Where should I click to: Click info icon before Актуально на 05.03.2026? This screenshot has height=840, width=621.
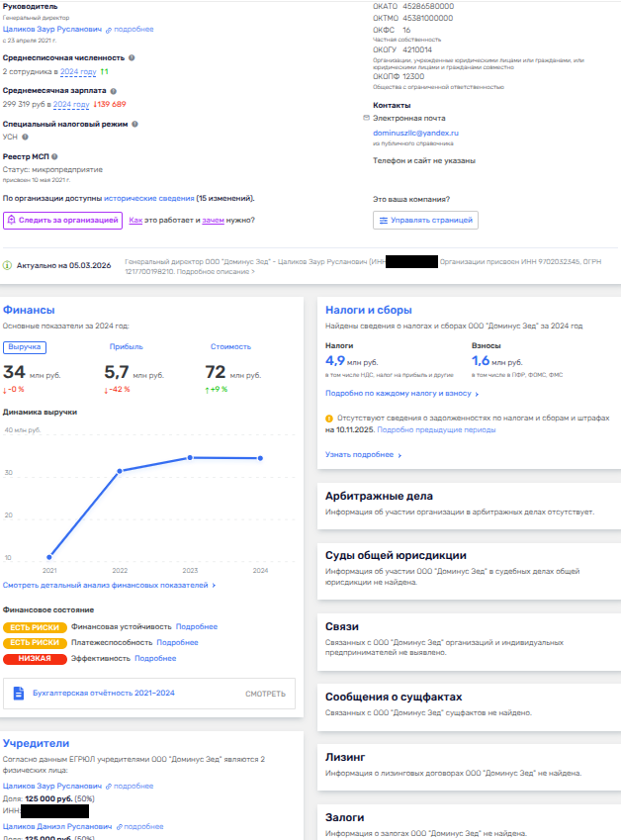[8, 266]
